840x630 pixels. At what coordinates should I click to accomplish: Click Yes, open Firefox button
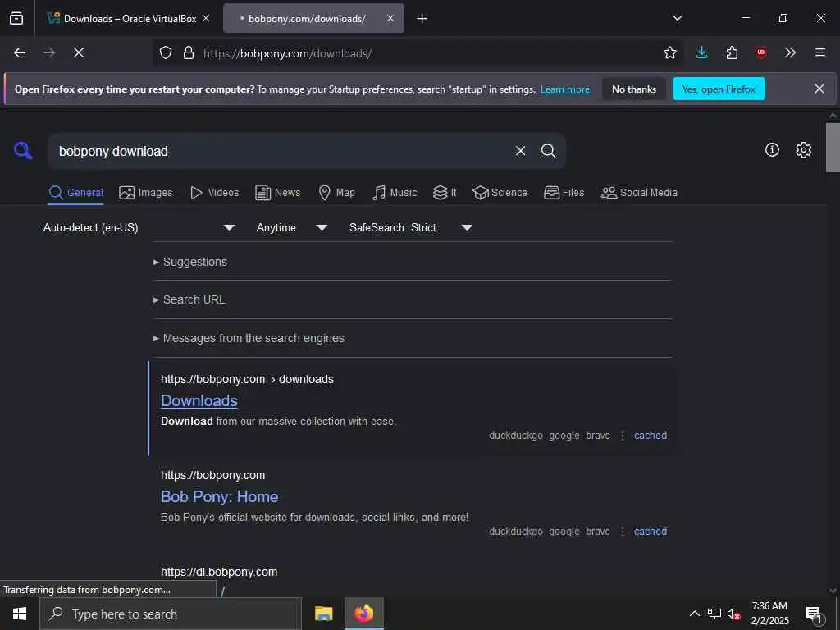tap(719, 89)
